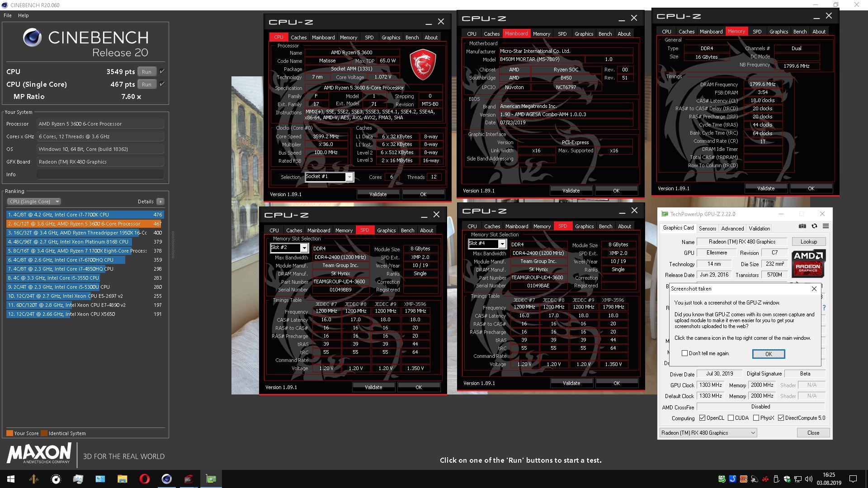Switch to the GPU-Z taskbar icon
Screen dimensions: 868x488
tap(211, 479)
